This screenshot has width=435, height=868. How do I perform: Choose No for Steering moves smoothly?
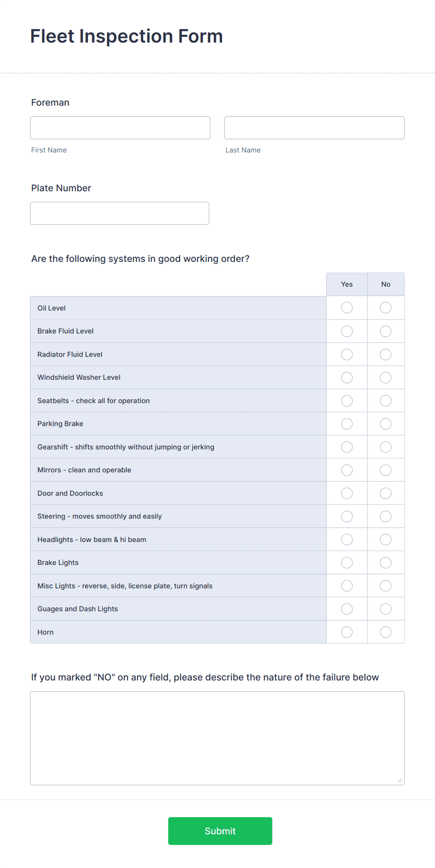[385, 516]
